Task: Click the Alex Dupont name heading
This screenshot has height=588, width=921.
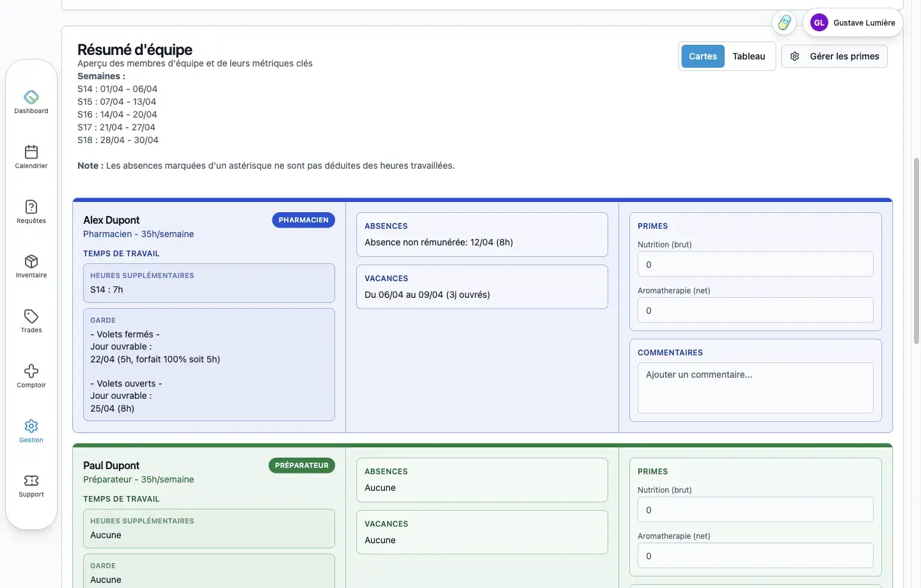Action: pos(111,220)
